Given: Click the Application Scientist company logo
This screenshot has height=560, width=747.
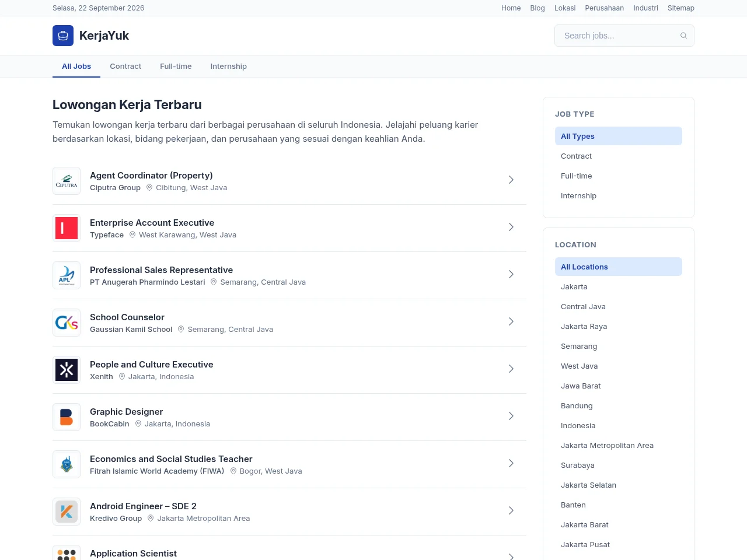Looking at the screenshot, I should click(67, 552).
